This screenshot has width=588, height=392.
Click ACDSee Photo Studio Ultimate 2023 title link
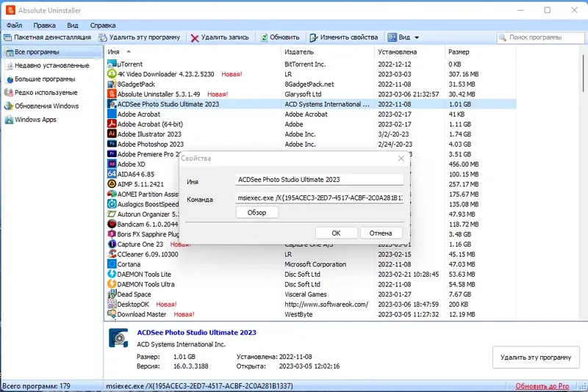click(x=196, y=333)
